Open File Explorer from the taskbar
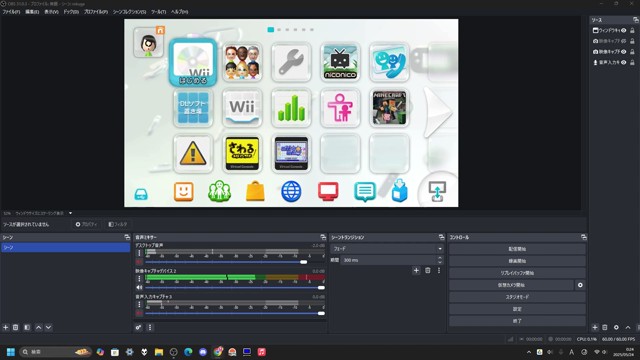640x360 pixels. (159, 352)
